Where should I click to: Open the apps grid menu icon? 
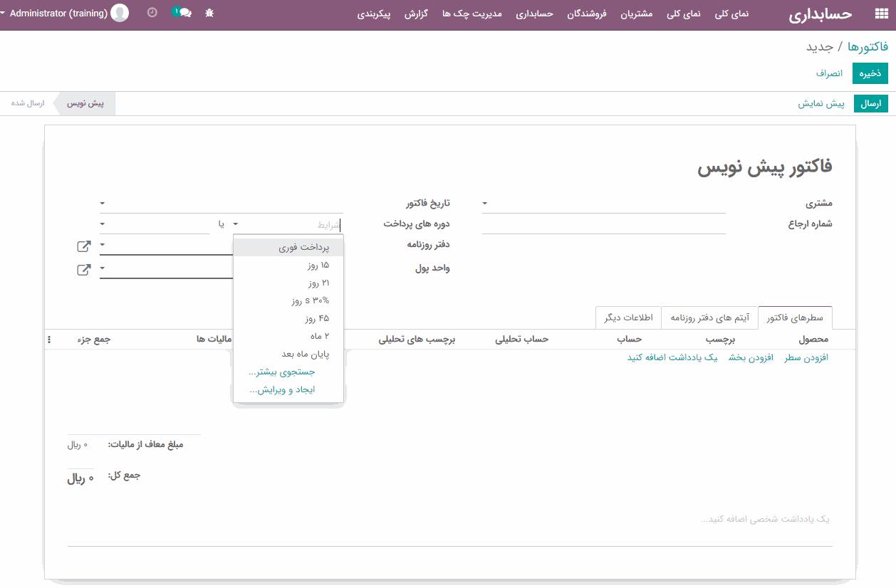tap(881, 14)
